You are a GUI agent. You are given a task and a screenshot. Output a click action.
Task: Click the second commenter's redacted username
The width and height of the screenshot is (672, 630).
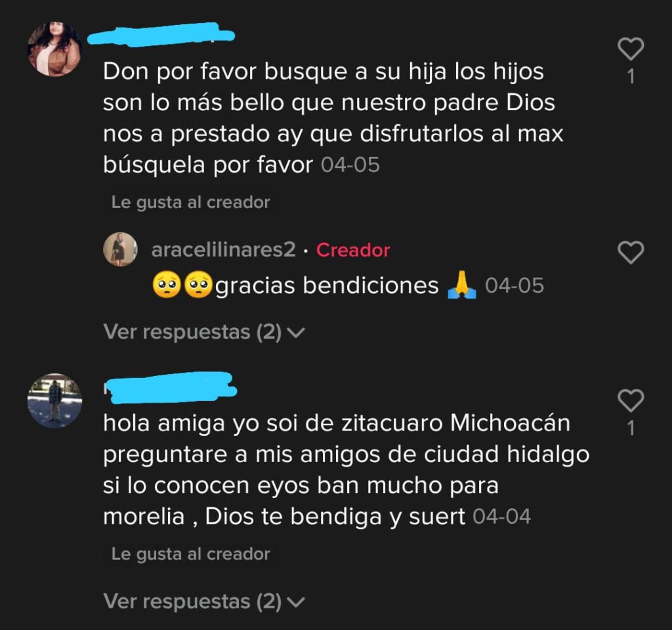click(170, 387)
